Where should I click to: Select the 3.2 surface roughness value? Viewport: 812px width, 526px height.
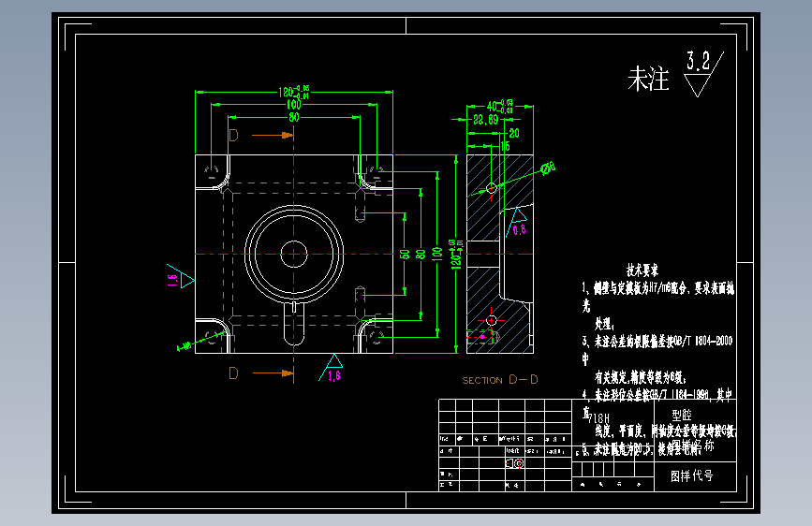698,61
